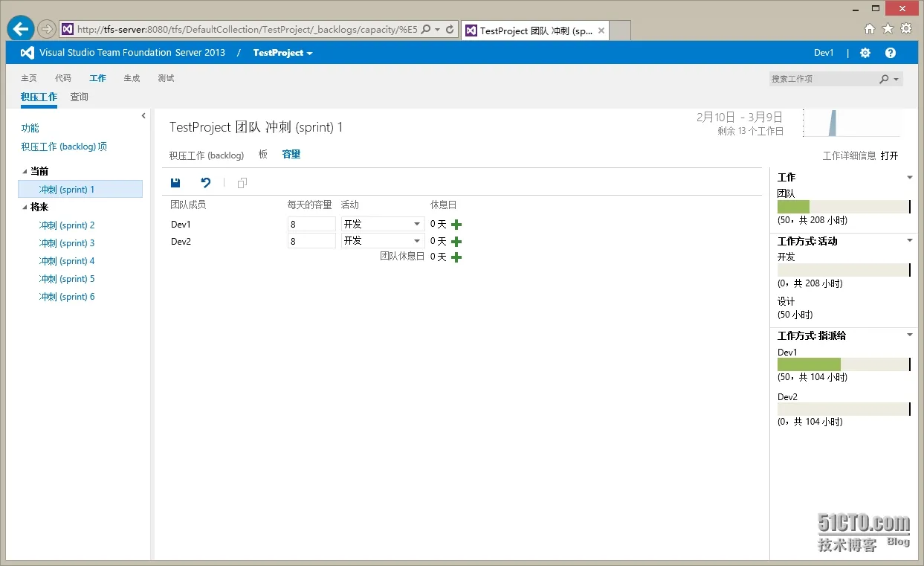Viewport: 924px width, 566px height.
Task: Click the browser address bar URL
Action: click(x=247, y=30)
